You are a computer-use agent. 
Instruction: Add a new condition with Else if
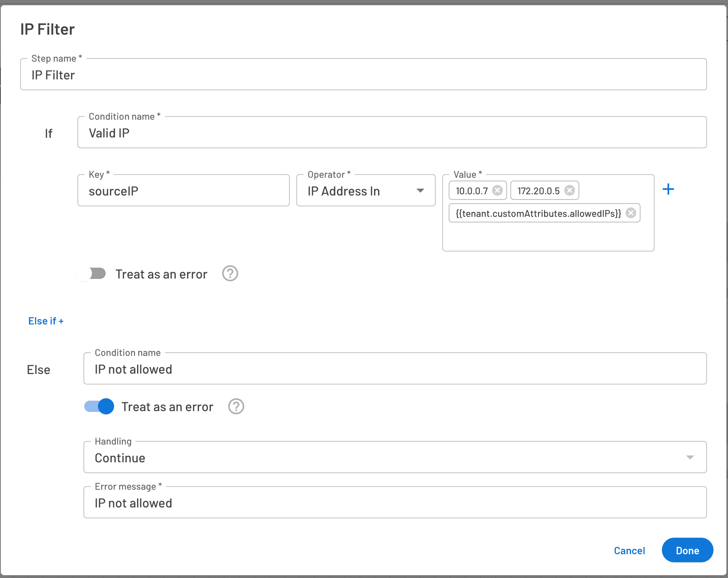(x=46, y=321)
